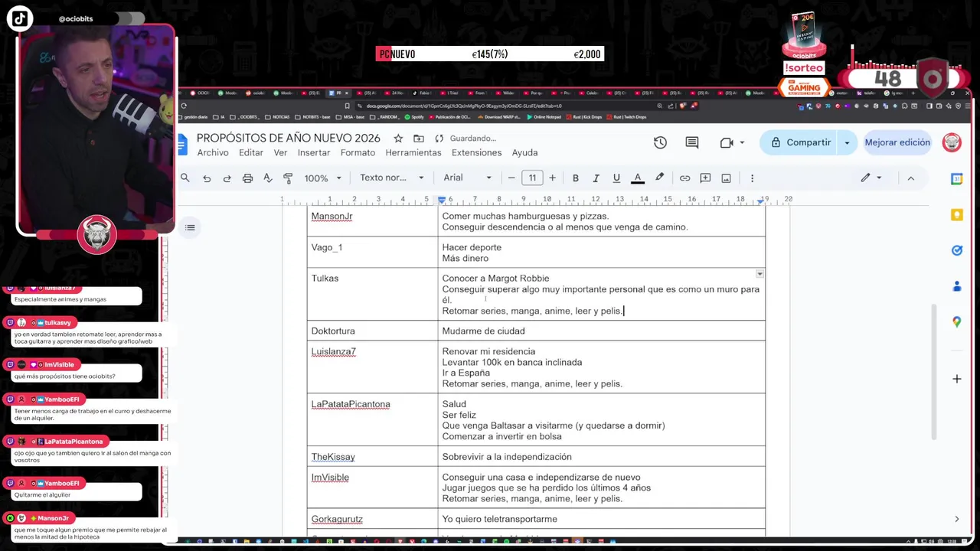Open the Extensiones menu
The height and width of the screenshot is (551, 980).
476,152
